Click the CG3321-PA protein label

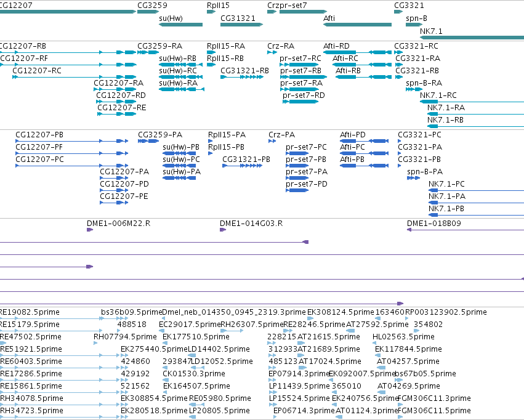420,147
